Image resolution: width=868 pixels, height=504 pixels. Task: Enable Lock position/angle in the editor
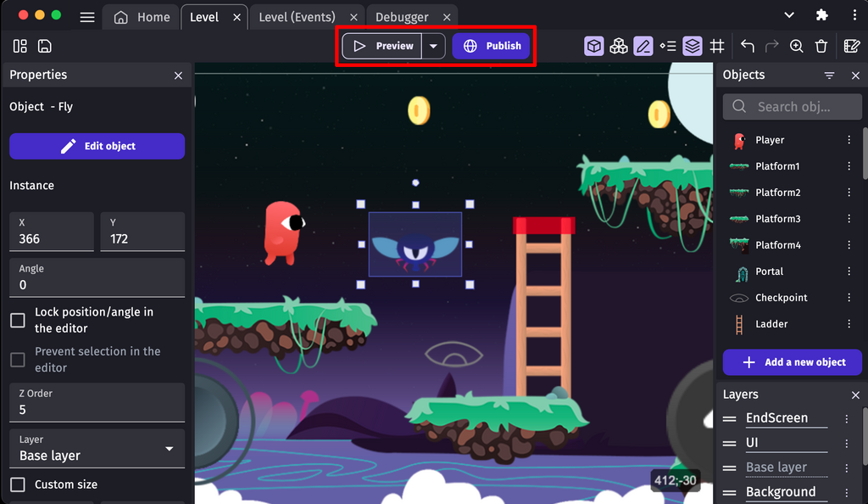(x=18, y=320)
